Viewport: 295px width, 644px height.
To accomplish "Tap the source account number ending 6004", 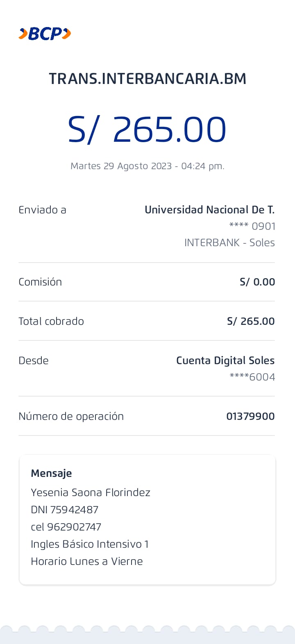I will 252,377.
